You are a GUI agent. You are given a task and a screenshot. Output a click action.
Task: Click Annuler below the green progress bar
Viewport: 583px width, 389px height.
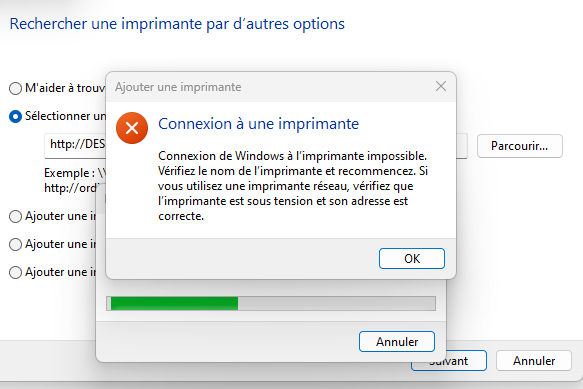397,341
